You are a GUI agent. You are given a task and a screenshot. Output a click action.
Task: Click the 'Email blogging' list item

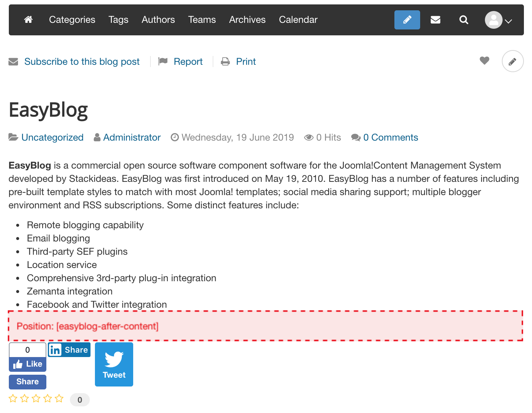pyautogui.click(x=58, y=238)
